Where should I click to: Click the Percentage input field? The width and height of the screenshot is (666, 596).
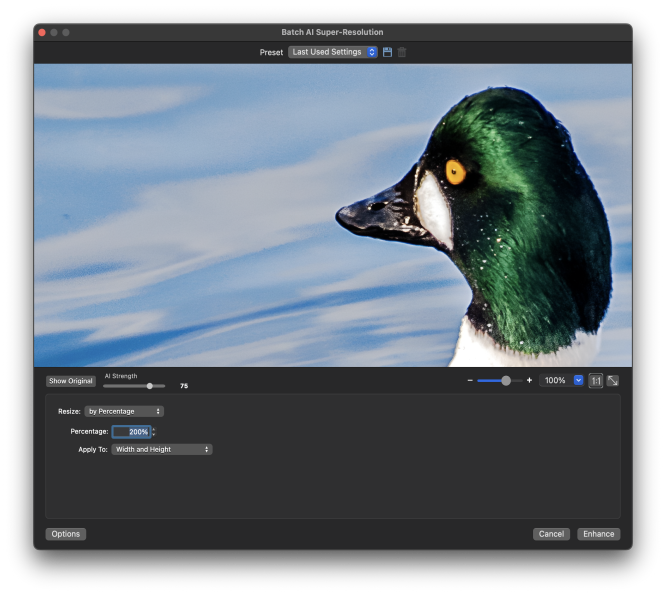point(131,432)
